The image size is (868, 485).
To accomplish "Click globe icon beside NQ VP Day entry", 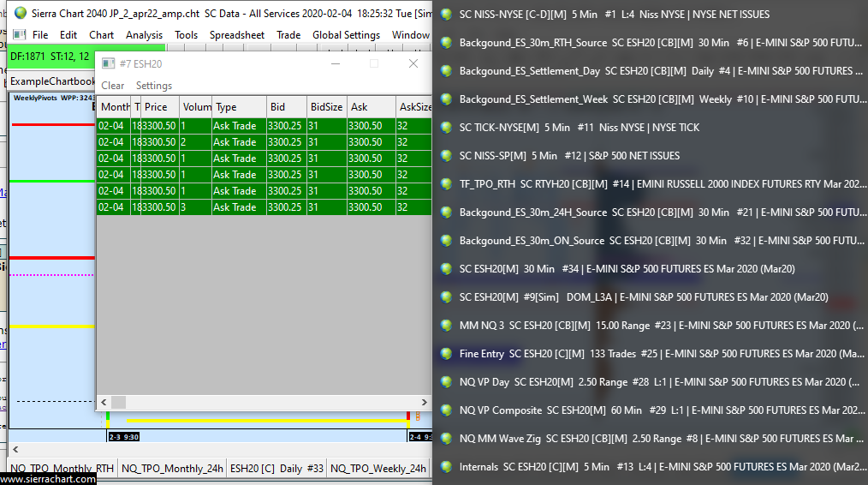I will (446, 382).
